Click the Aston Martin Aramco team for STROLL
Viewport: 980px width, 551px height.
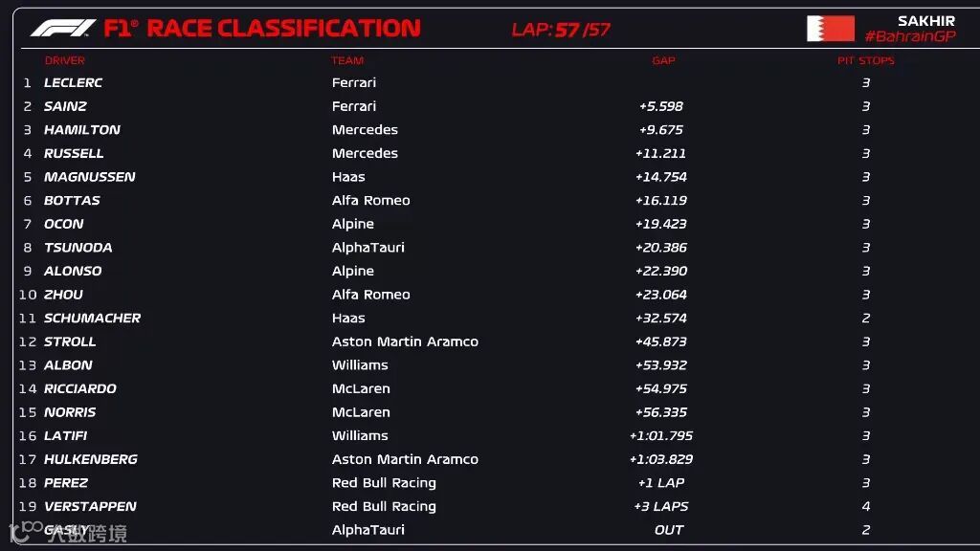405,342
